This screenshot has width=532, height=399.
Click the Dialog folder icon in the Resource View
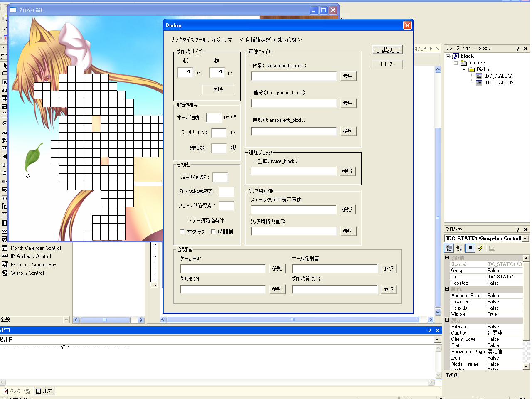472,69
